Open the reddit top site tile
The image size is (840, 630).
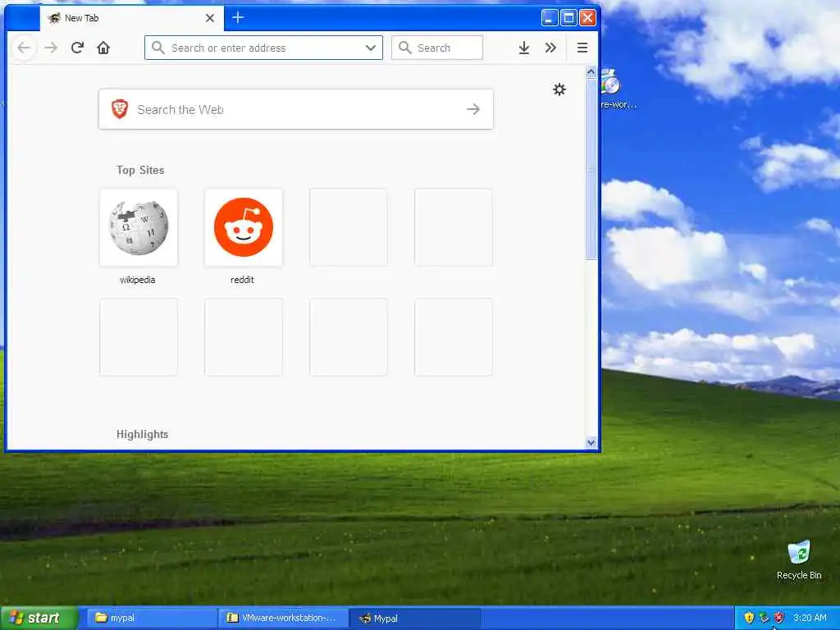(243, 228)
